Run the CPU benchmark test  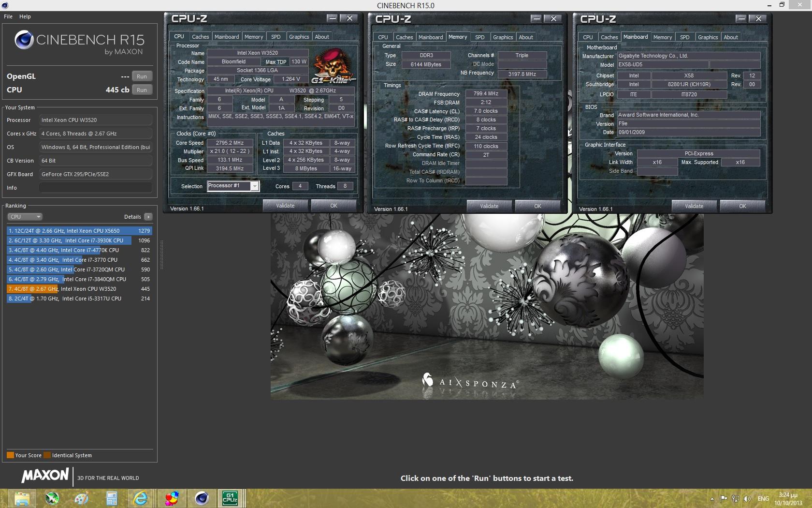pos(142,90)
